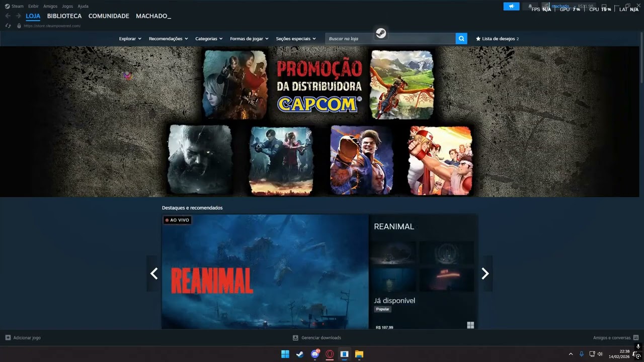Click the store URL address

click(x=52, y=26)
